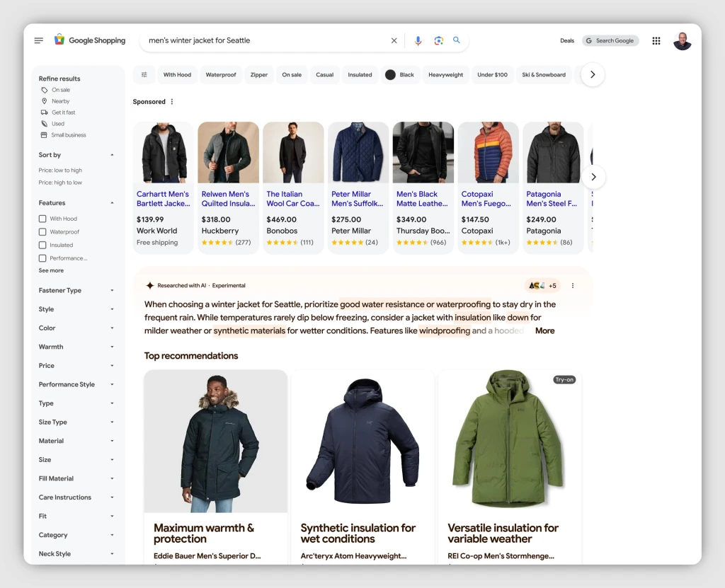Open AI overview three-dot menu
The image size is (725, 588).
(x=572, y=286)
